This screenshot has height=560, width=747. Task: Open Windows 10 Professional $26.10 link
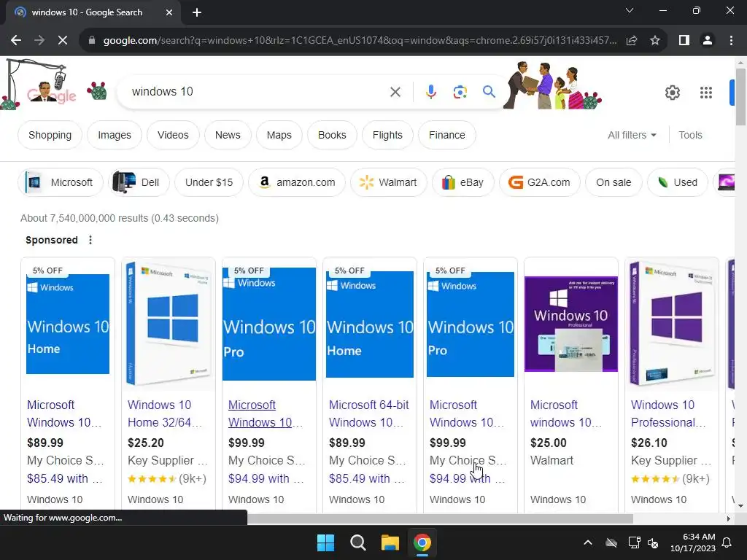[668, 413]
